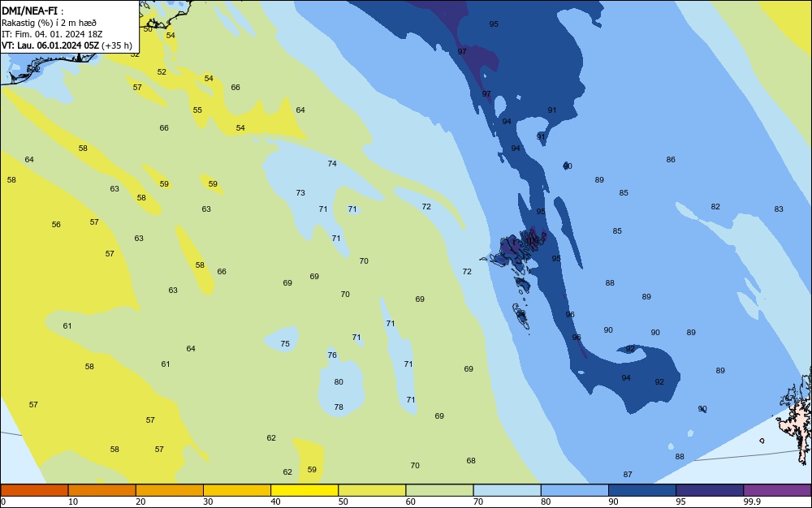Click the legend tick label 20

(x=140, y=502)
